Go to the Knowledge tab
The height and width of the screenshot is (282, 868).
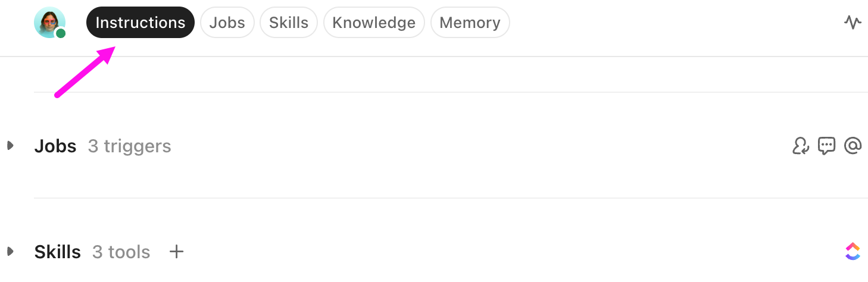tap(374, 23)
